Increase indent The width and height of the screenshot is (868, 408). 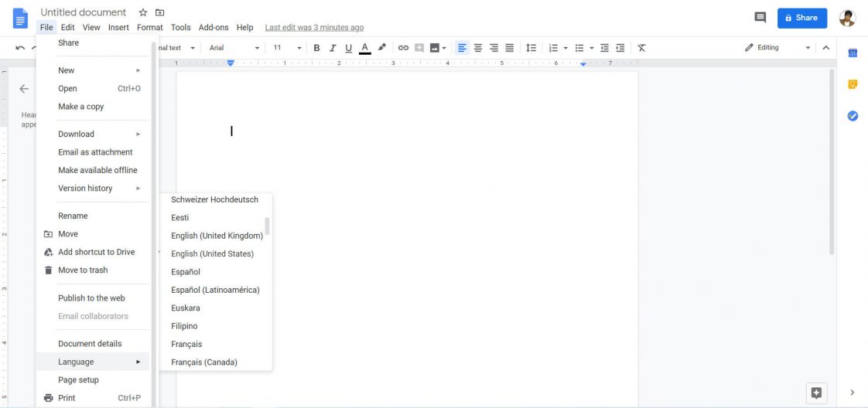(620, 48)
